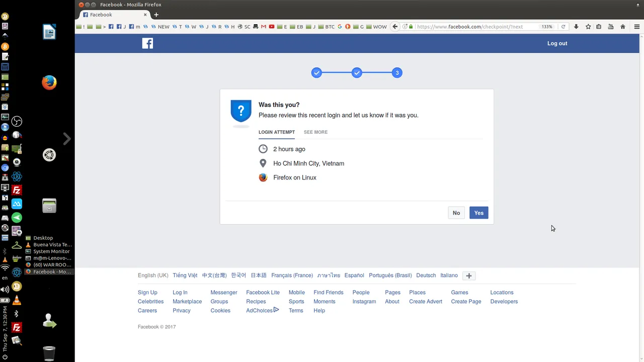The height and width of the screenshot is (362, 644).
Task: Expand the side panel with the chevron arrow
Action: (x=67, y=139)
